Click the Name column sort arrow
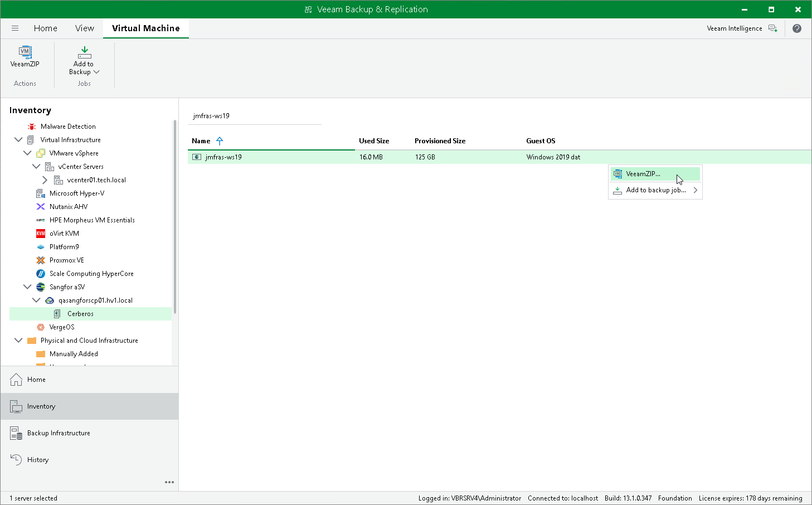This screenshot has height=505, width=812. coord(220,141)
